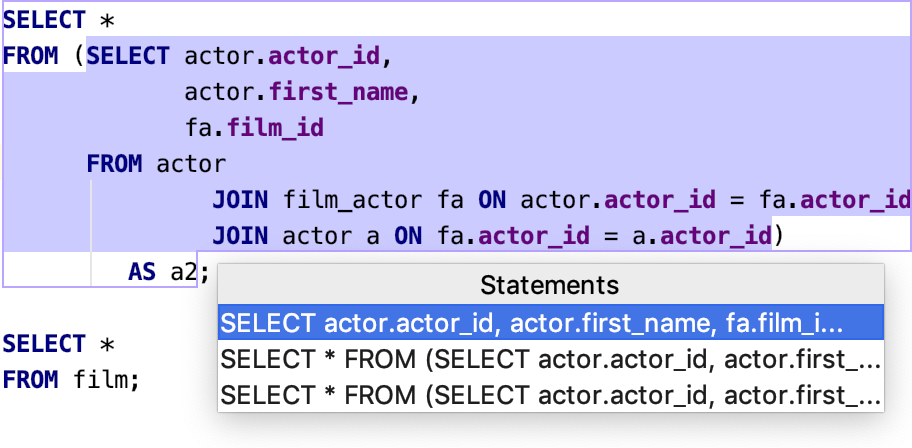Click the second JOIN keyword before actor a

tap(240, 236)
